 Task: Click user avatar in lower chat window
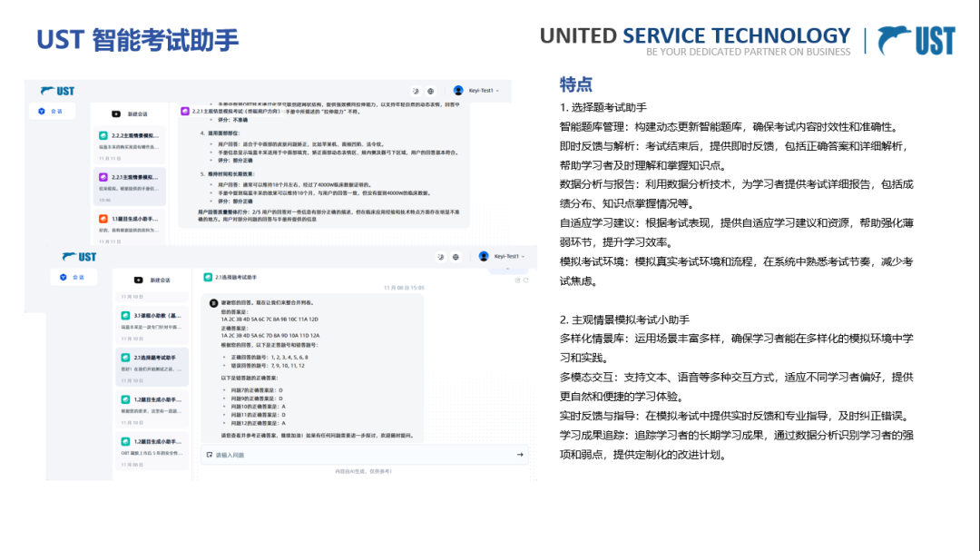click(483, 256)
